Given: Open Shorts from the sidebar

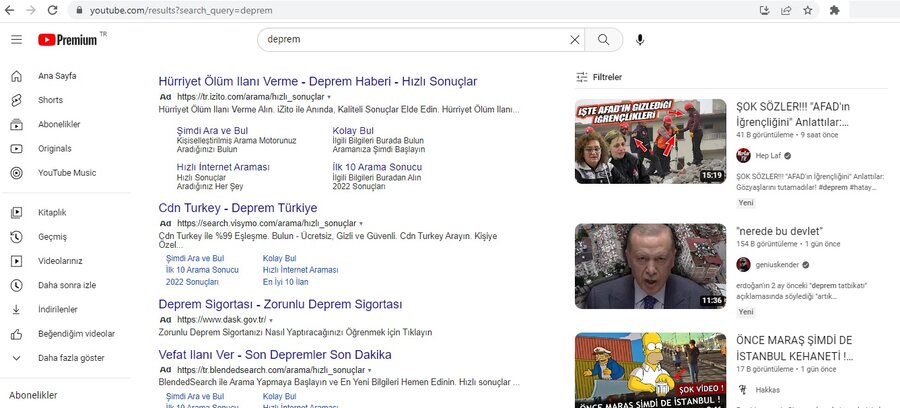Looking at the screenshot, I should (50, 100).
